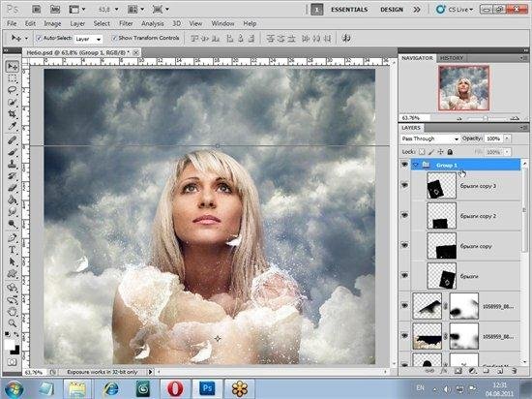
Task: Switch to the Design workspace
Action: [392, 10]
